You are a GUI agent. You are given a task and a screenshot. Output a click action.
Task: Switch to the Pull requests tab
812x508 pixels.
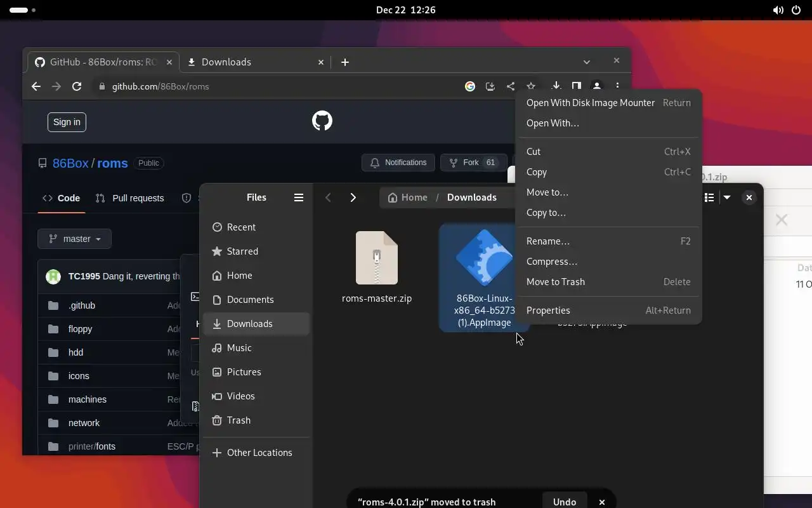coord(129,198)
